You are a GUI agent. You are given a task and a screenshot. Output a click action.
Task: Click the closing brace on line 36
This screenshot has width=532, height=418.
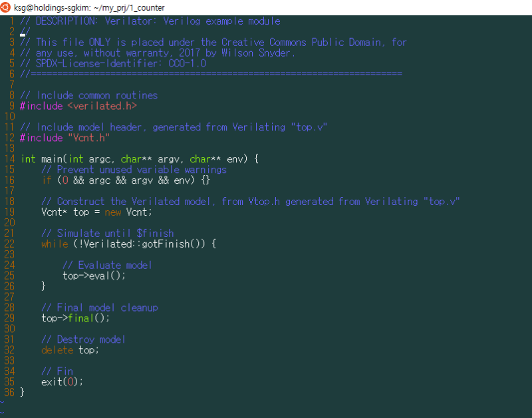pyautogui.click(x=22, y=392)
